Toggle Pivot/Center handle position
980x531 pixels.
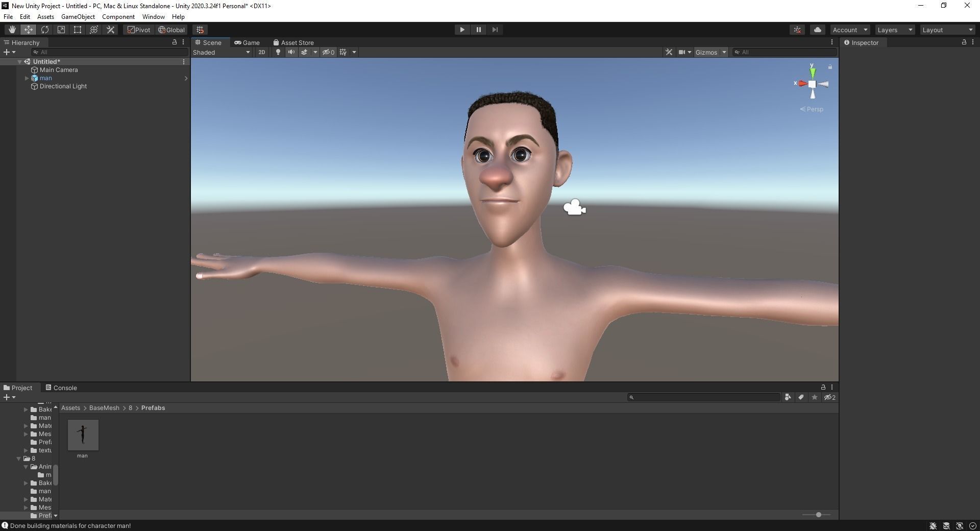click(x=139, y=30)
